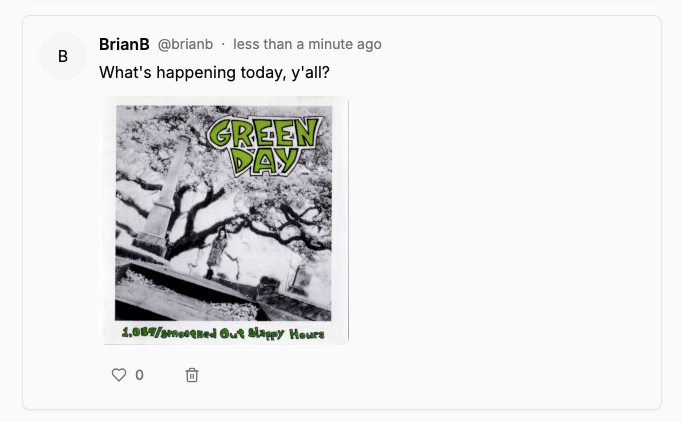Click the word "GREEN" in the album logo
This screenshot has width=682, height=422.
(265, 132)
